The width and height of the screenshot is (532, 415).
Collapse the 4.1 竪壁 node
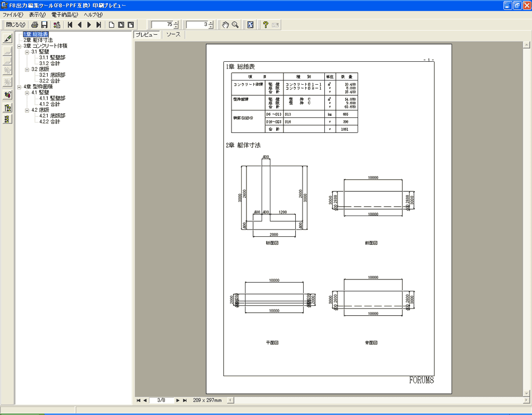pos(27,92)
